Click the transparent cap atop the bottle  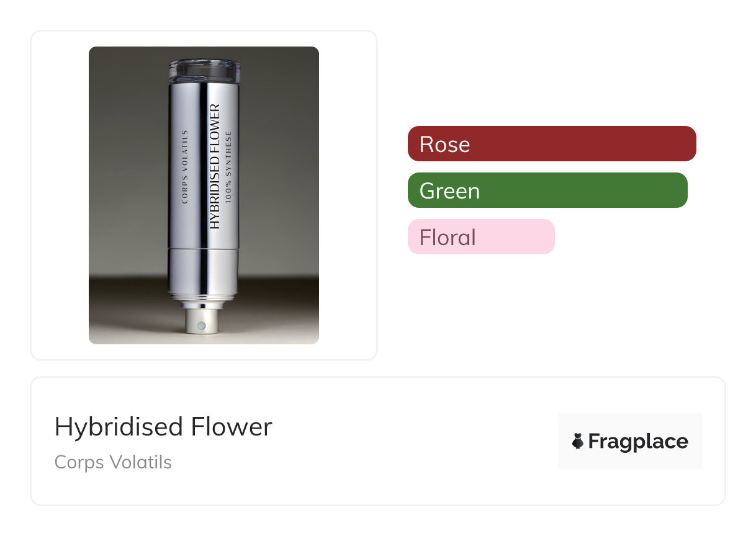pos(204,70)
